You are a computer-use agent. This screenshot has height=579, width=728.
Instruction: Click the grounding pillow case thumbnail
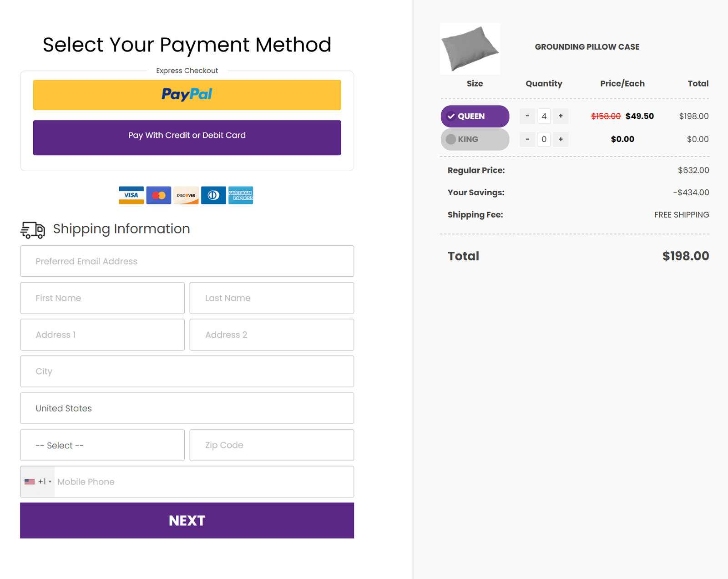(470, 49)
